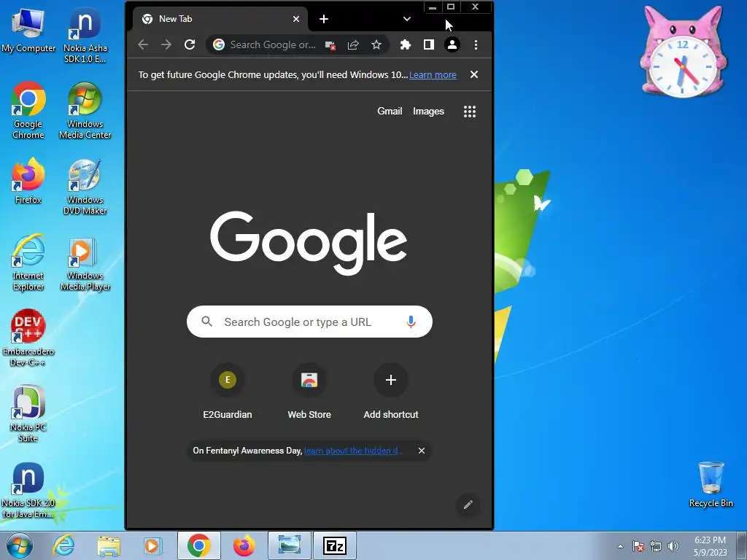Viewport: 747px width, 560px height.
Task: Go forward with the right arrow button
Action: click(x=166, y=44)
